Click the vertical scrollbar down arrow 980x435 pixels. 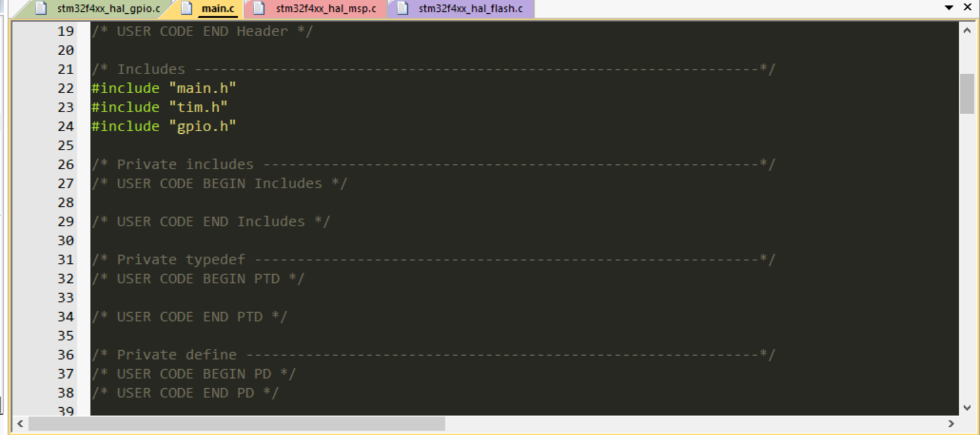(967, 408)
